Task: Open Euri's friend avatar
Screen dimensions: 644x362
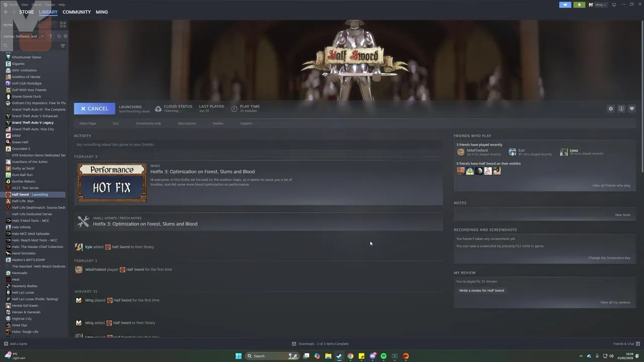Action: [x=512, y=152]
